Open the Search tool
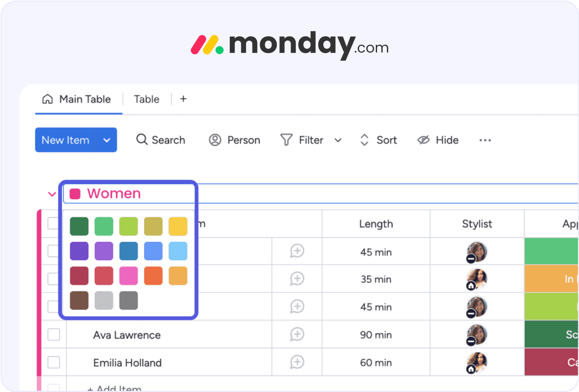 [161, 140]
